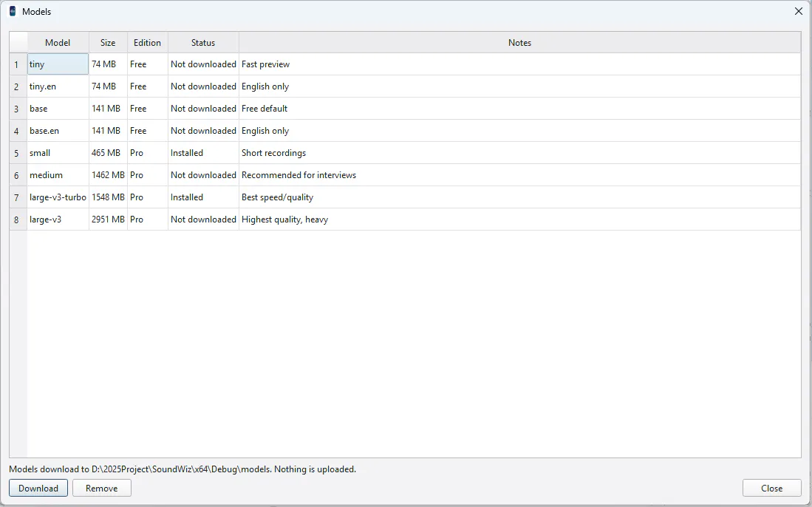
Task: Click the 'Recommended for interviews' notes cell
Action: [x=520, y=175]
